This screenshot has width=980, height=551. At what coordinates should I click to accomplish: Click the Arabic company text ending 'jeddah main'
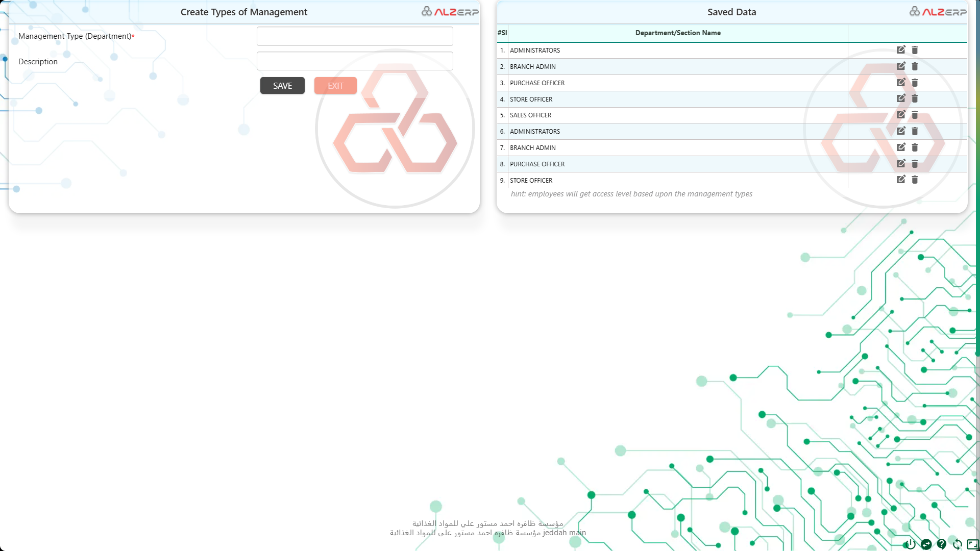click(x=488, y=533)
